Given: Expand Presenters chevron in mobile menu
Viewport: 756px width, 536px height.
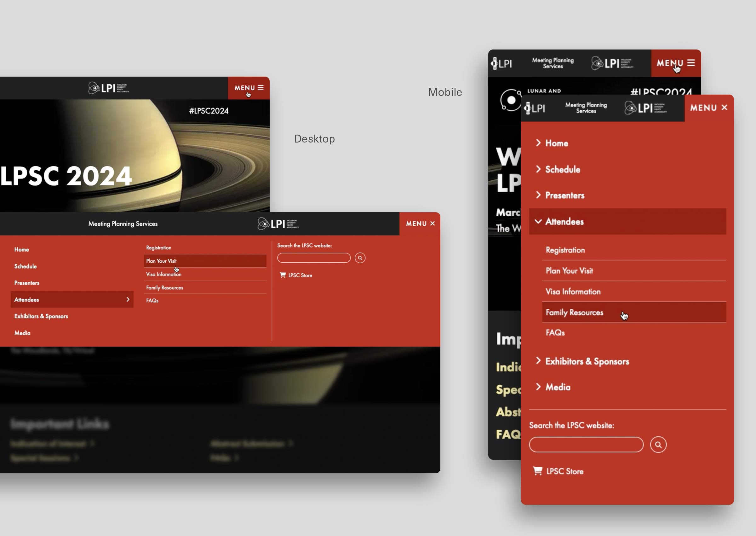Looking at the screenshot, I should coord(538,195).
